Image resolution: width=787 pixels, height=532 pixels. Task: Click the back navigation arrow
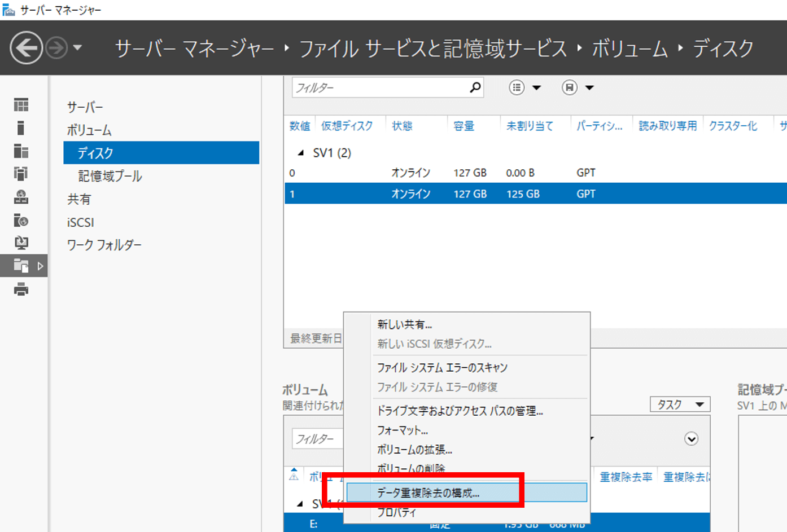tap(26, 47)
